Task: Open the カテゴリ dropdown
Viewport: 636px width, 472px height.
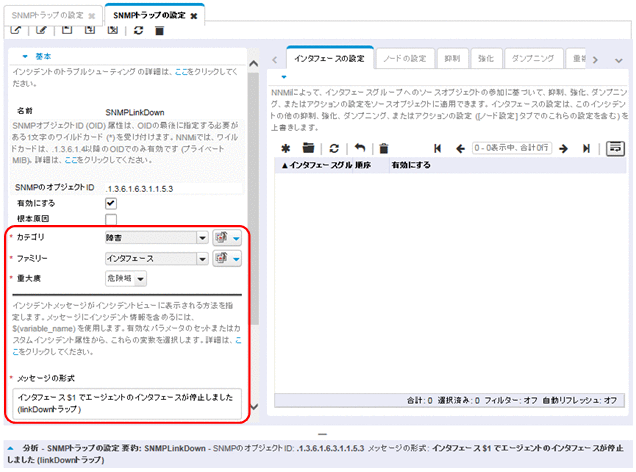Action: tap(202, 238)
